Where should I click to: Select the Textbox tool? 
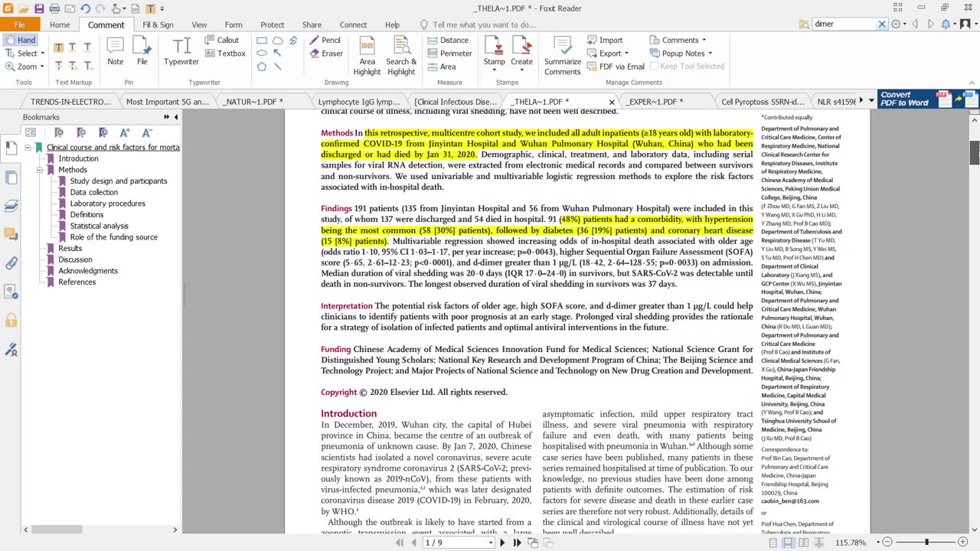[x=225, y=54]
